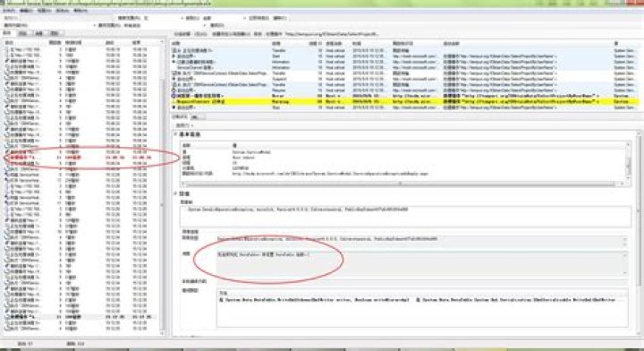Open the Help menu at the end of the menu bar

click(x=80, y=11)
